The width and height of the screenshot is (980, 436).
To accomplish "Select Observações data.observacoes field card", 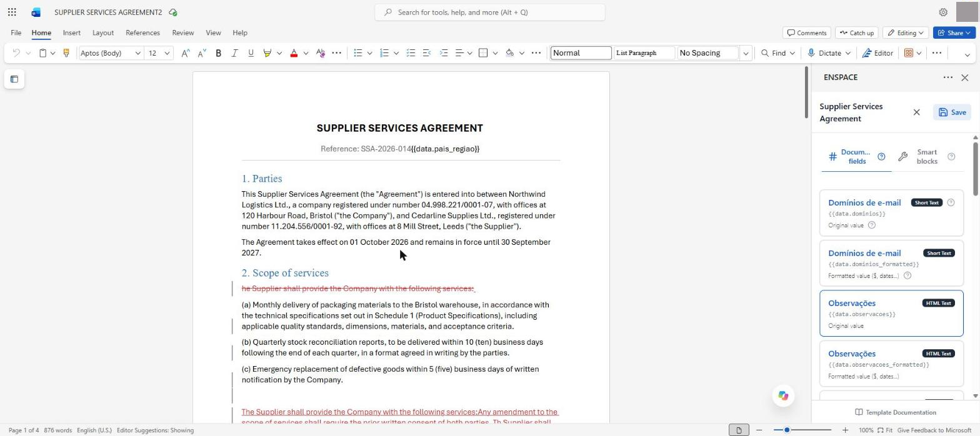I will pos(892,314).
